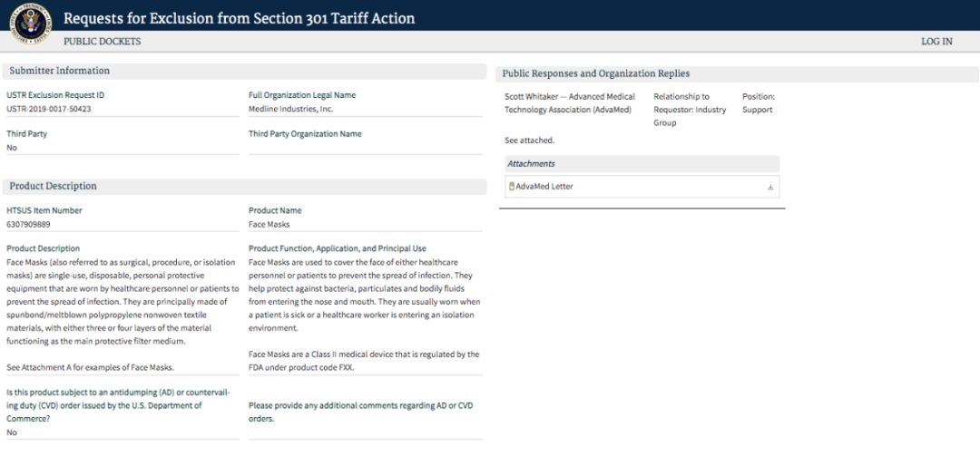Click the USTR Exclusion Request ID value

[x=49, y=110]
